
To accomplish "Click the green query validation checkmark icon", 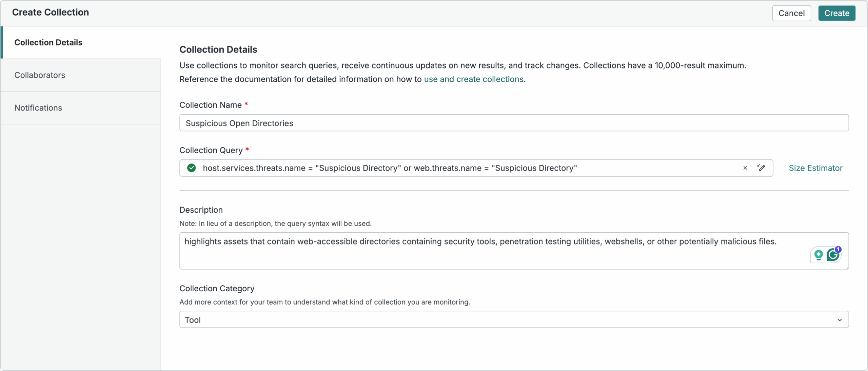I will coord(191,168).
